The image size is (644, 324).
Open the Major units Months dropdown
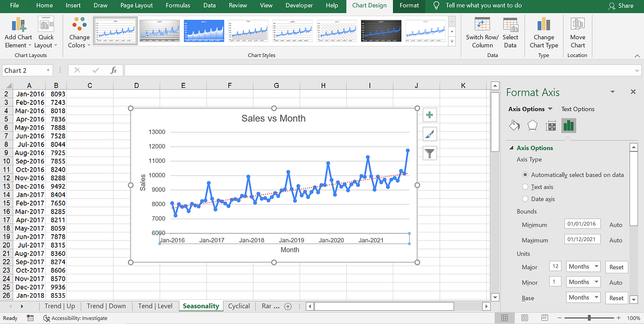[x=583, y=266]
